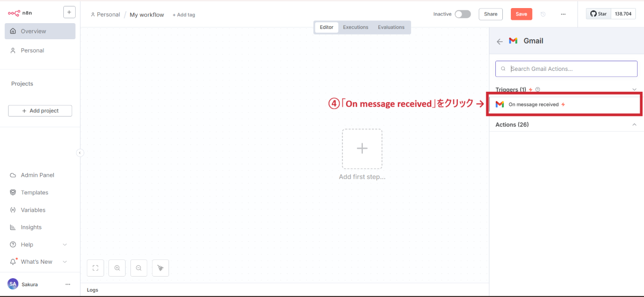
Task: Collapse the left sidebar with arrow handle
Action: click(x=80, y=153)
